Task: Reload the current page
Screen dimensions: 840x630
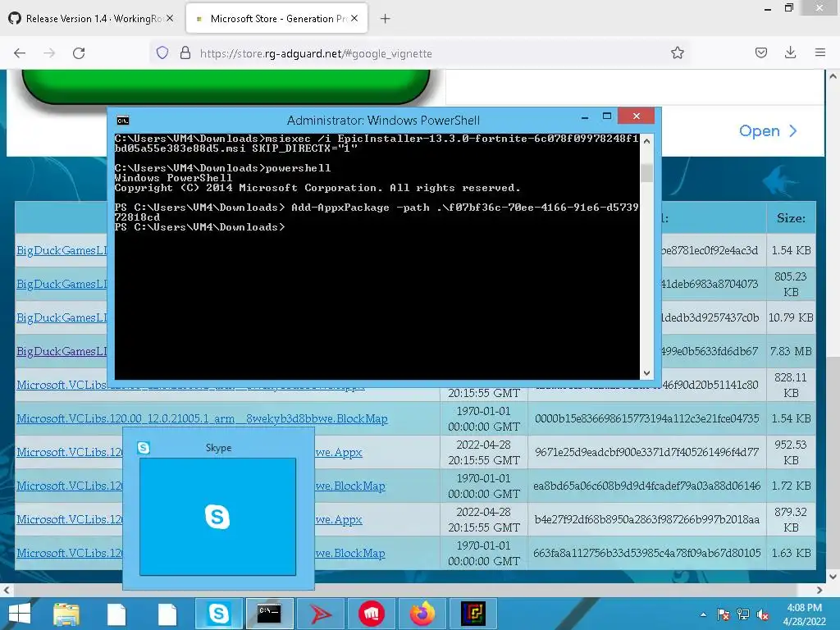Action: (x=79, y=53)
